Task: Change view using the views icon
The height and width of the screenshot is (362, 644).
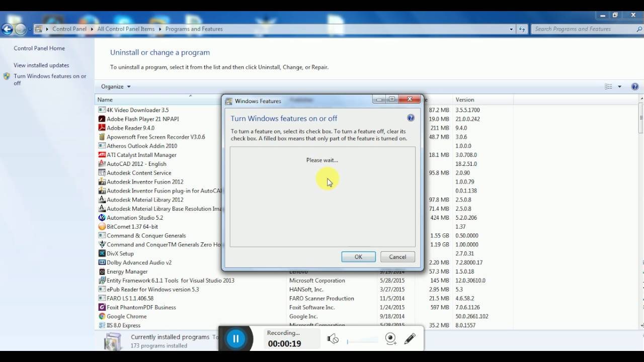Action: click(x=608, y=86)
